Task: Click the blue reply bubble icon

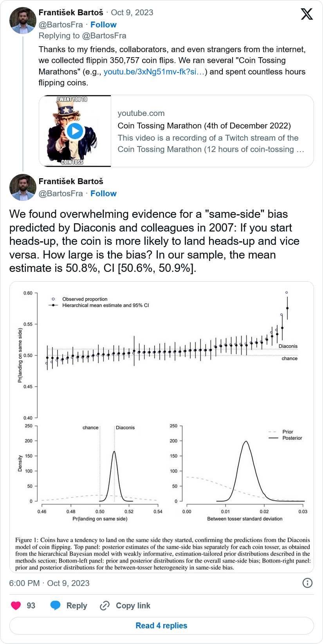Action: 56,606
